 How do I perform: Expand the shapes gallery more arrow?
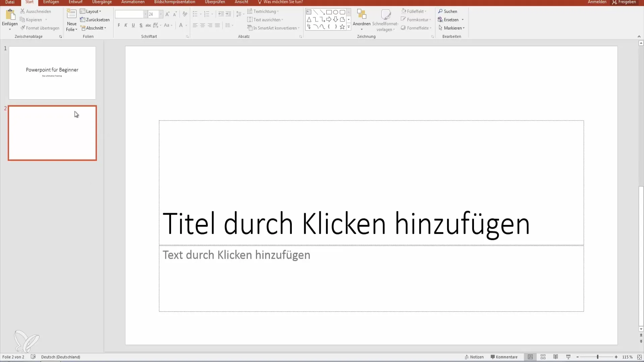348,27
